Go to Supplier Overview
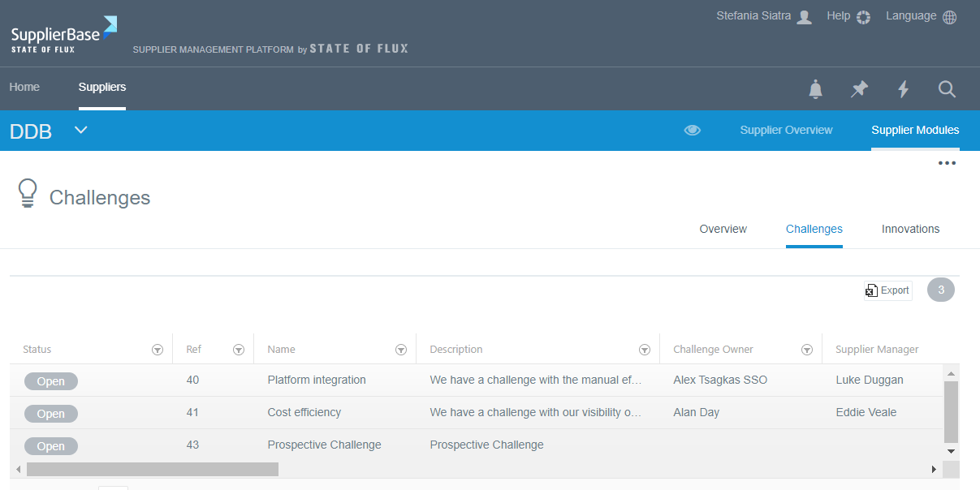Image resolution: width=980 pixels, height=490 pixels. (786, 130)
